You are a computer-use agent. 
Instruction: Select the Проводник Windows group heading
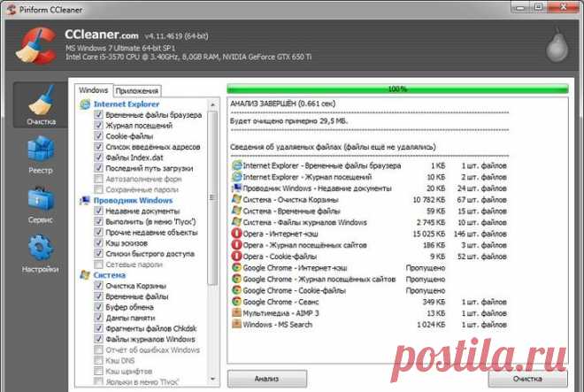coord(133,201)
